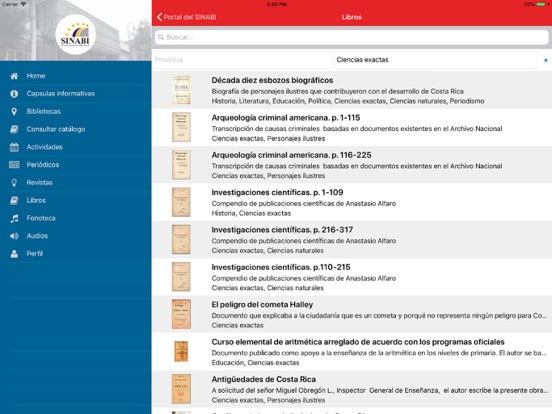The height and width of the screenshot is (414, 552).
Task: Click the Wi-Fi carrier status icon
Action: [x=23, y=4]
